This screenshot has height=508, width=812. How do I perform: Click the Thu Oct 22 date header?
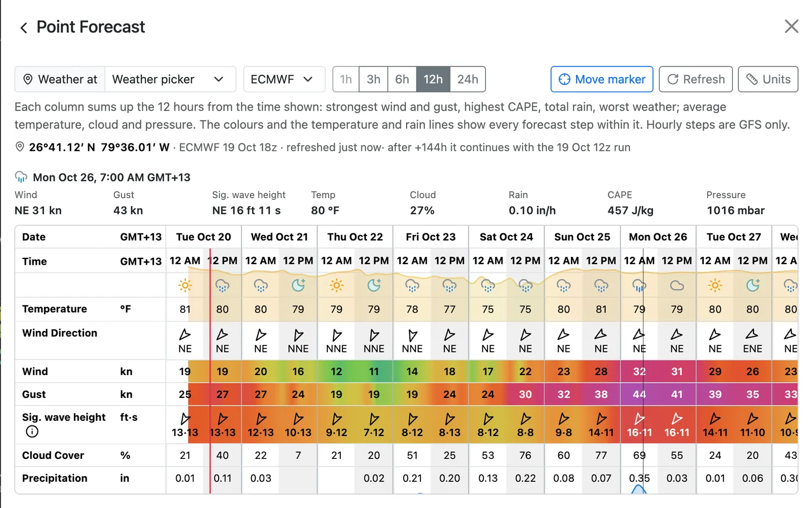click(355, 237)
